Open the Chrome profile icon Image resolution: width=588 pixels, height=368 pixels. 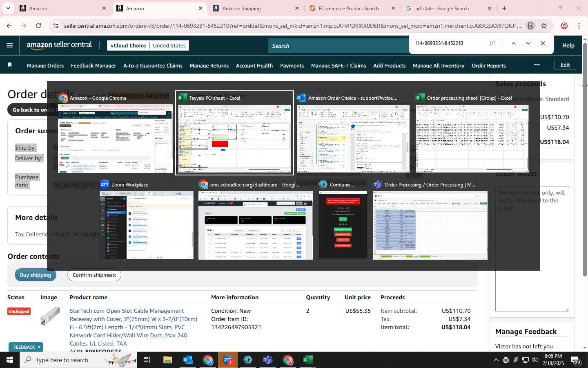pyautogui.click(x=564, y=26)
